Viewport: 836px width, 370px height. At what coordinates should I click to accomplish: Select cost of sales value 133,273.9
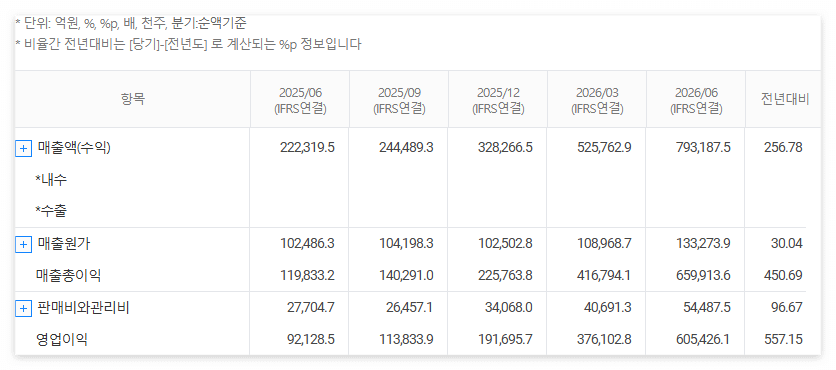pyautogui.click(x=704, y=244)
